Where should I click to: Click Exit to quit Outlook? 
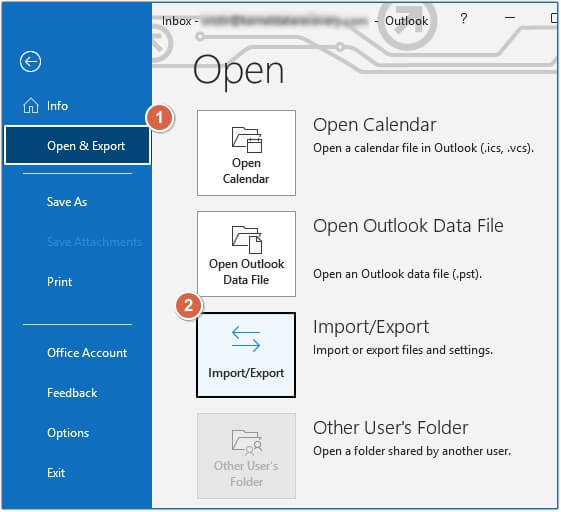(x=56, y=473)
